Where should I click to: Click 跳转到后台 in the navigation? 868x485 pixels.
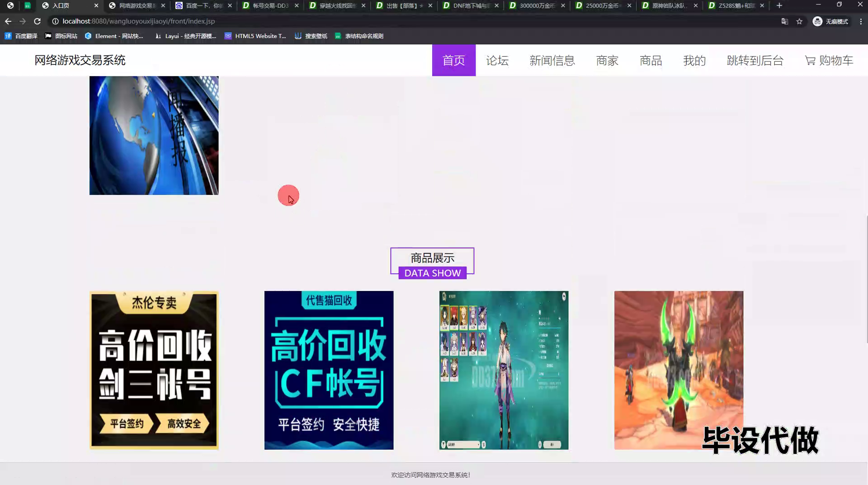click(755, 60)
